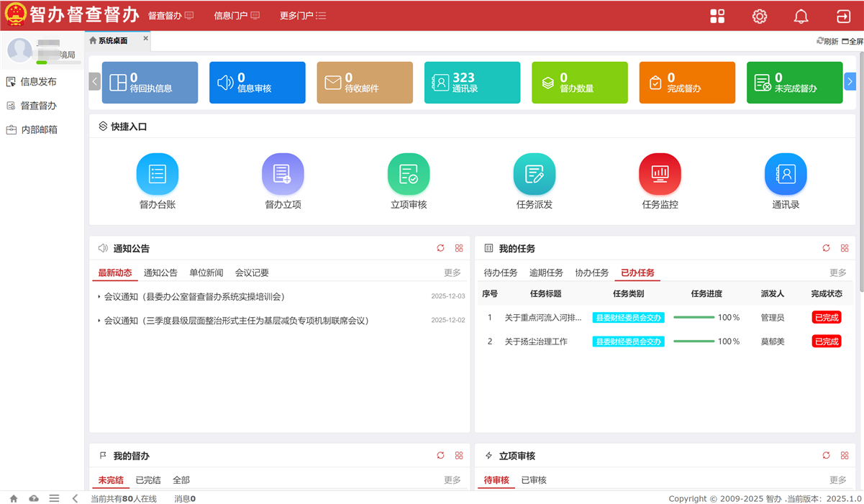Screen dimensions: 864x504
Task: Click 更多 in 我的任务 panel
Action: click(837, 273)
